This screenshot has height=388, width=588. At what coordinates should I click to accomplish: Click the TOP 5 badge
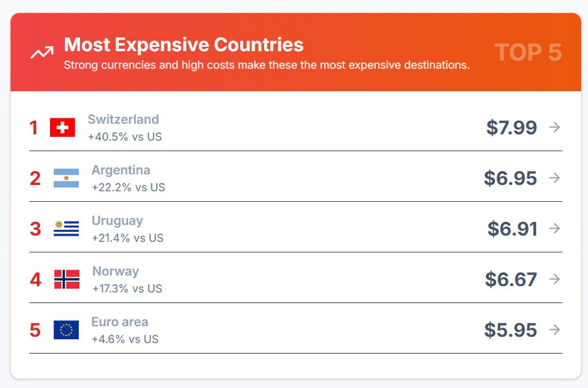[x=528, y=52]
